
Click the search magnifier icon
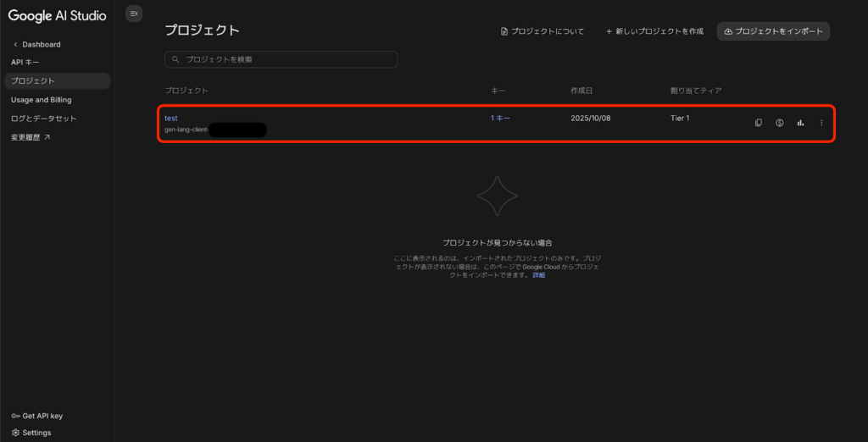tap(175, 60)
